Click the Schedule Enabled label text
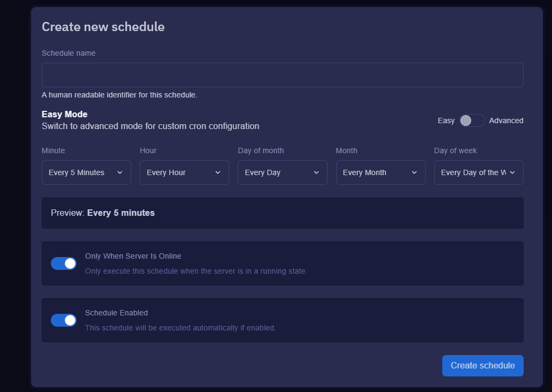552x392 pixels. (x=116, y=313)
